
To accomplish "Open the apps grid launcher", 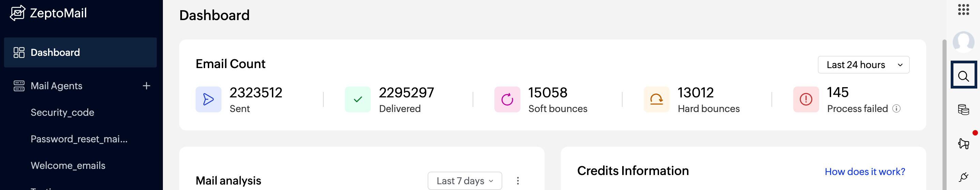I will (x=963, y=10).
